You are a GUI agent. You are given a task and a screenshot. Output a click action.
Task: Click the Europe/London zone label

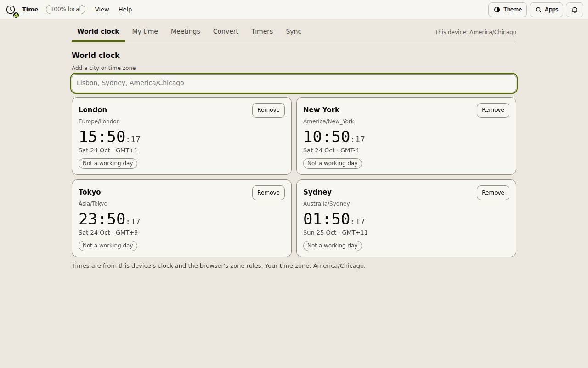[x=99, y=121]
